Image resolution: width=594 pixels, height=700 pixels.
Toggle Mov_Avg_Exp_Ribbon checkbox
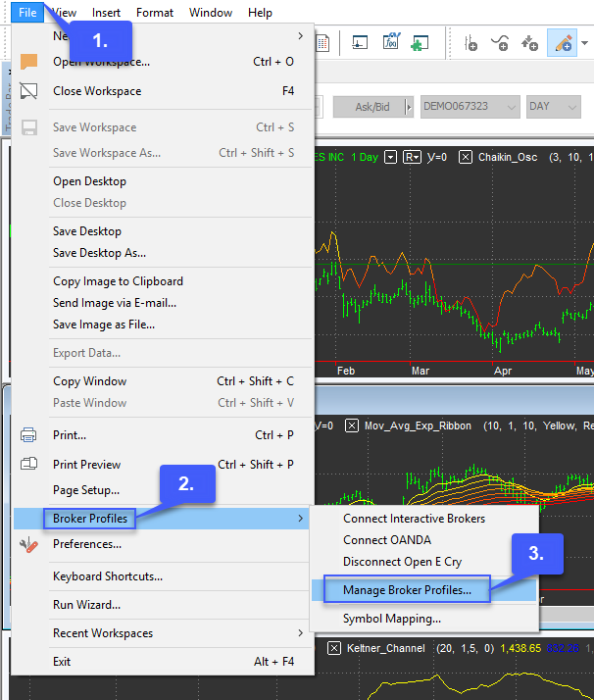click(x=351, y=426)
